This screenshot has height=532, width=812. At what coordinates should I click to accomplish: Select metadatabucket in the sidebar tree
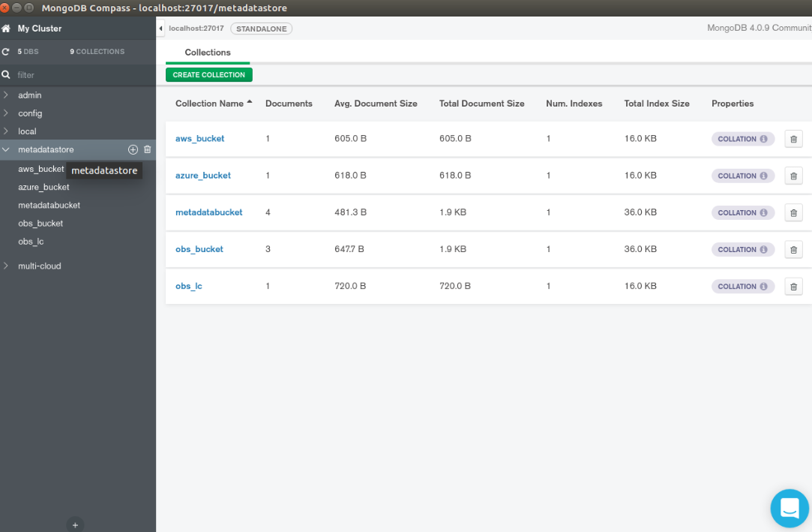[49, 205]
